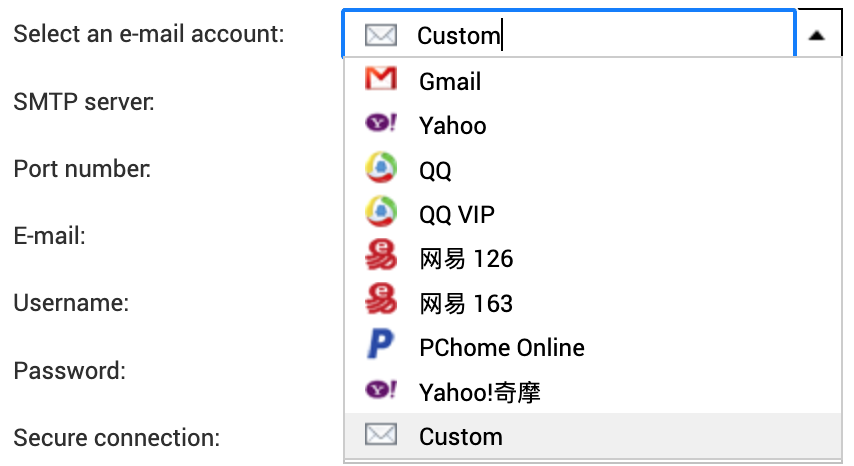Click the QQ VIP mail icon

(380, 213)
